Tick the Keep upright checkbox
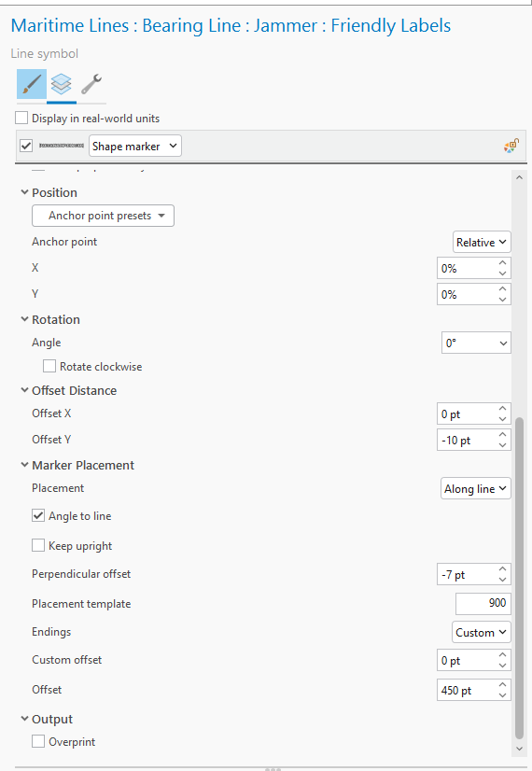This screenshot has height=771, width=532. (38, 545)
